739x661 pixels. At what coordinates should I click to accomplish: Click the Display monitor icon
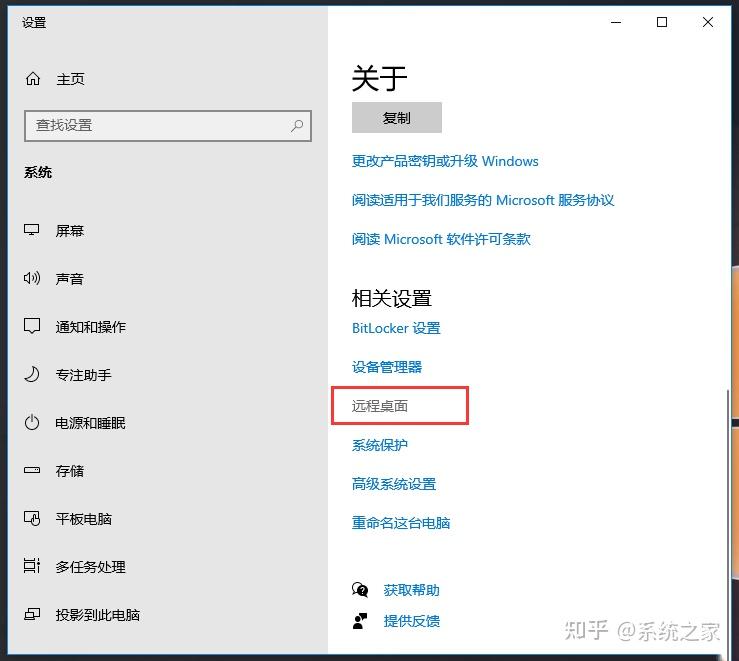(x=32, y=230)
